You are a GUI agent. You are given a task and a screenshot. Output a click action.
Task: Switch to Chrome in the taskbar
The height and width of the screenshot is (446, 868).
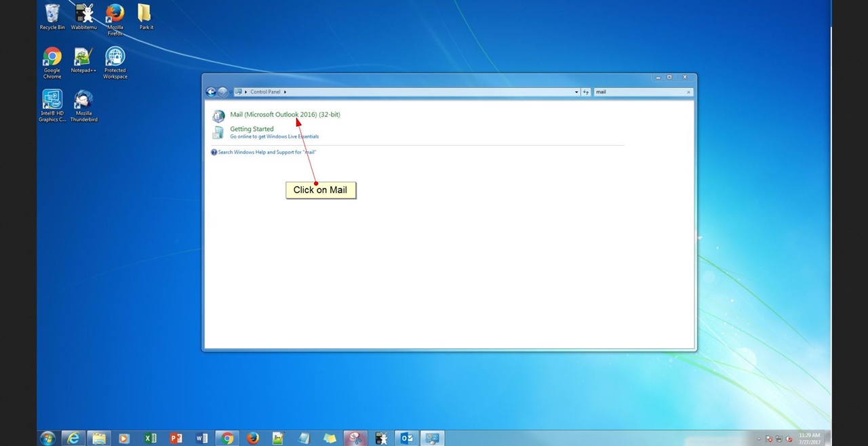pos(227,438)
